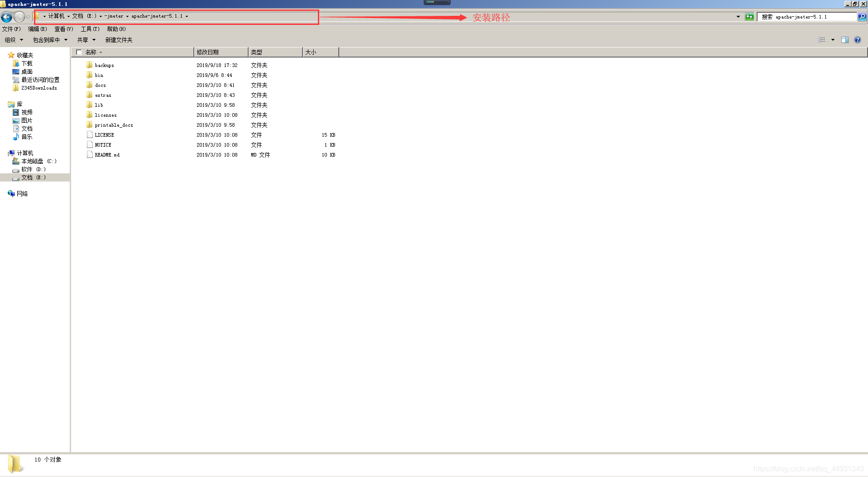Open the File (文件) menu
Image resolution: width=868 pixels, height=477 pixels.
[x=11, y=29]
